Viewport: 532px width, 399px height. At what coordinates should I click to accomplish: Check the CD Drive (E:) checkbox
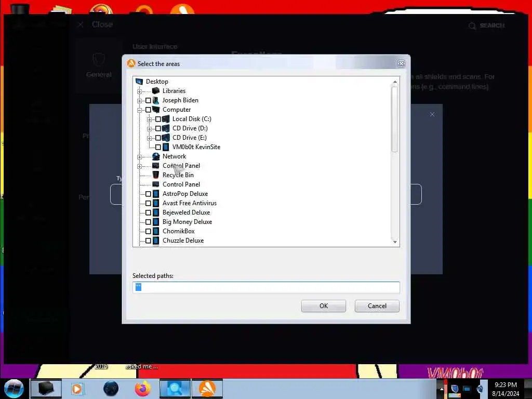click(x=158, y=138)
